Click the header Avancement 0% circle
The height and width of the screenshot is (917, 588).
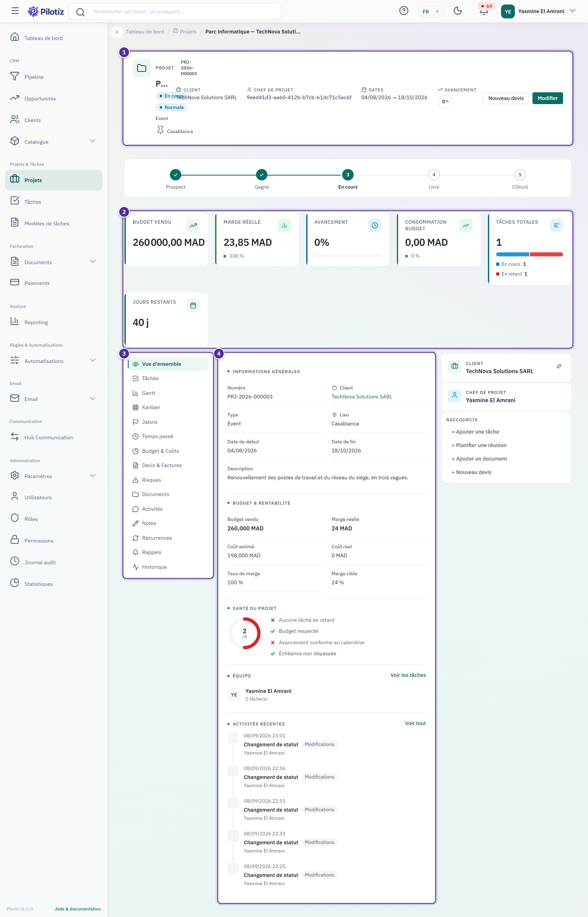pyautogui.click(x=445, y=101)
